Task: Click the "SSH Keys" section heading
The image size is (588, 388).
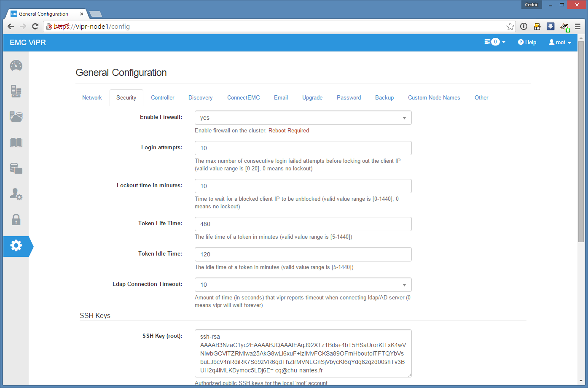Action: (95, 315)
